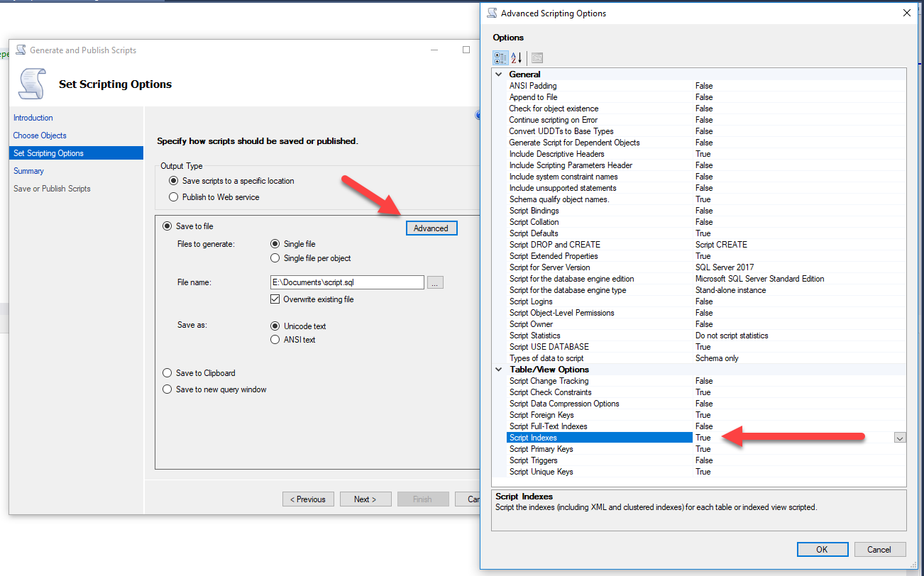Go to the Choose Objects step
Image resolution: width=924 pixels, height=576 pixels.
click(40, 135)
